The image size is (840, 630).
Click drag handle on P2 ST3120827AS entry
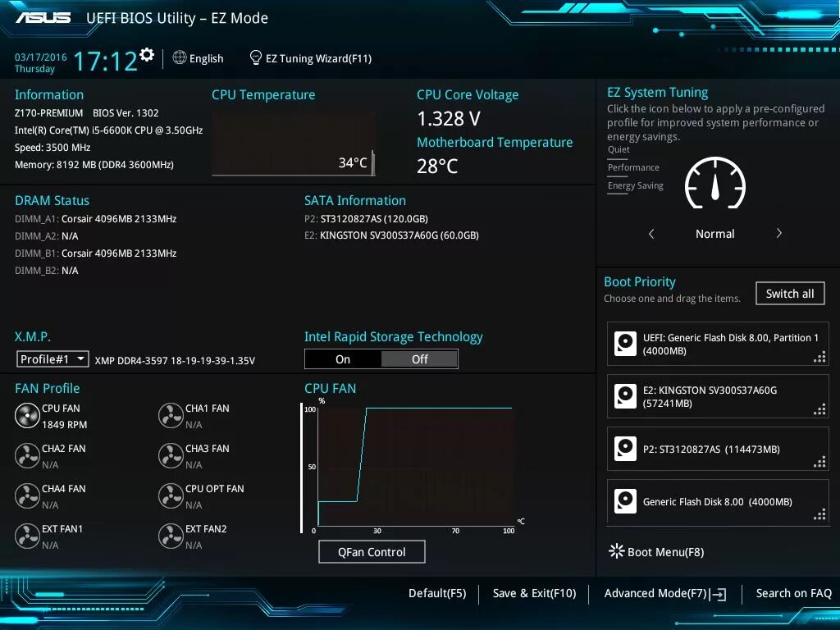819,463
